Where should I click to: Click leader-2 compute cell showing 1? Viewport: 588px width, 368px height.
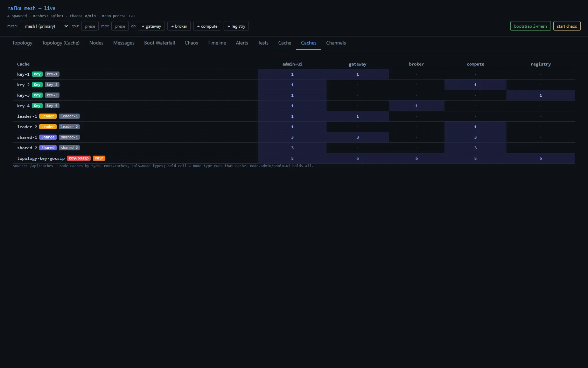point(475,127)
